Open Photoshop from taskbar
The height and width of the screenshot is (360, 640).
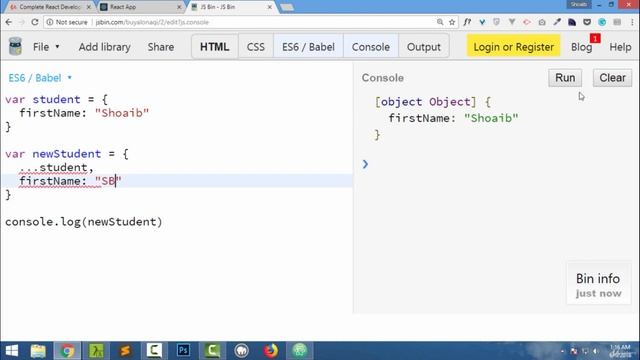click(x=183, y=351)
